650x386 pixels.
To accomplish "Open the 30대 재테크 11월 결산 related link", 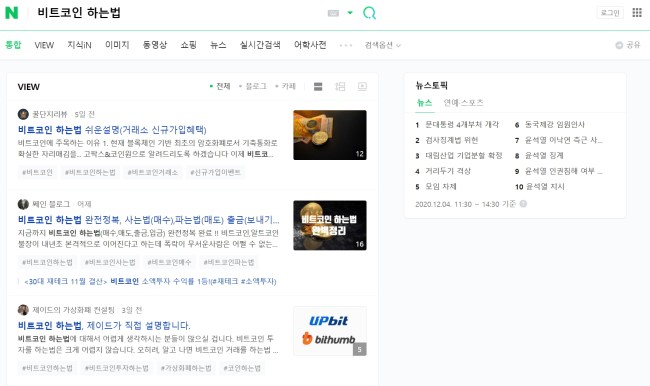I will coord(150,282).
